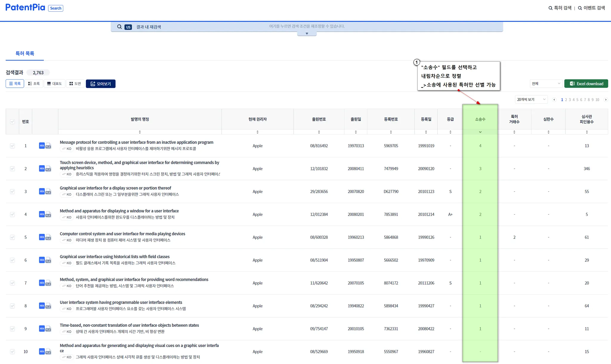Switch to the 초록 view tab
The image size is (611, 364).
point(34,84)
